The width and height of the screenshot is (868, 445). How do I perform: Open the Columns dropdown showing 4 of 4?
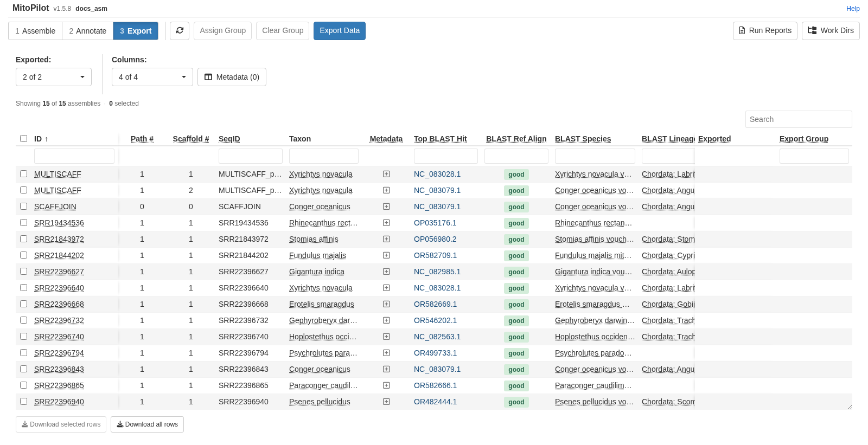click(x=152, y=77)
